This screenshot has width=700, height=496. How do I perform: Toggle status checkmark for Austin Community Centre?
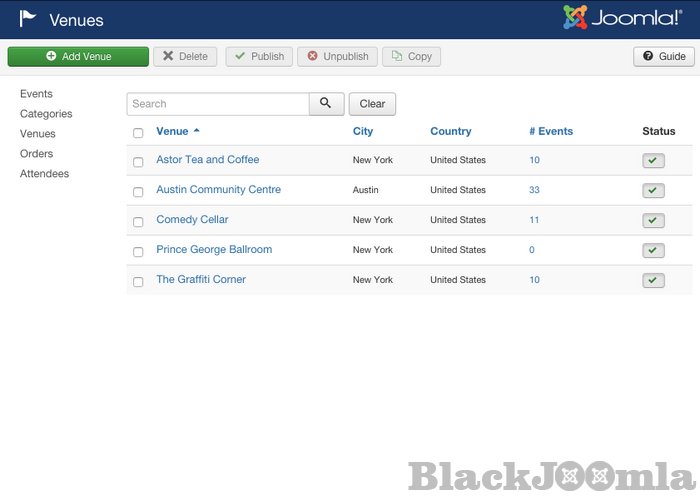coord(653,191)
